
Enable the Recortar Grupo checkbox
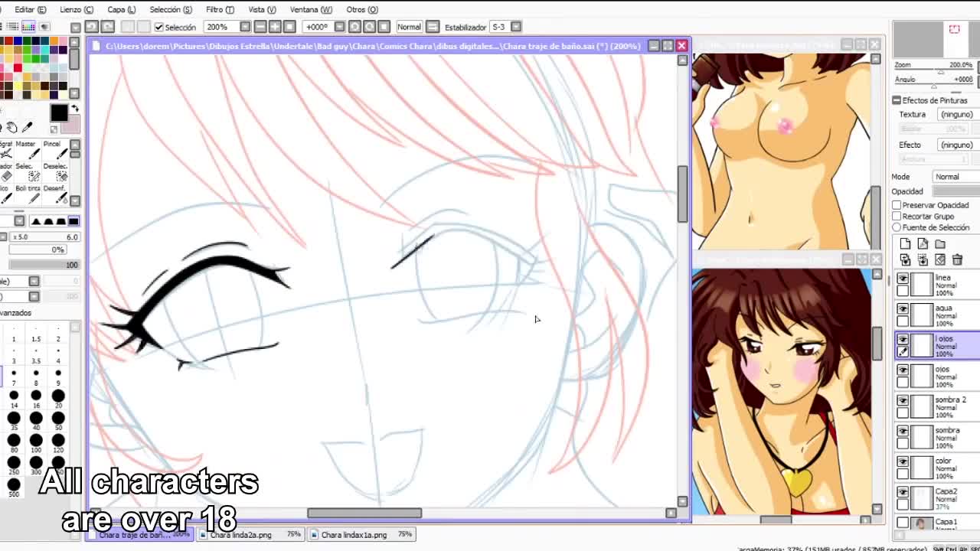(897, 217)
